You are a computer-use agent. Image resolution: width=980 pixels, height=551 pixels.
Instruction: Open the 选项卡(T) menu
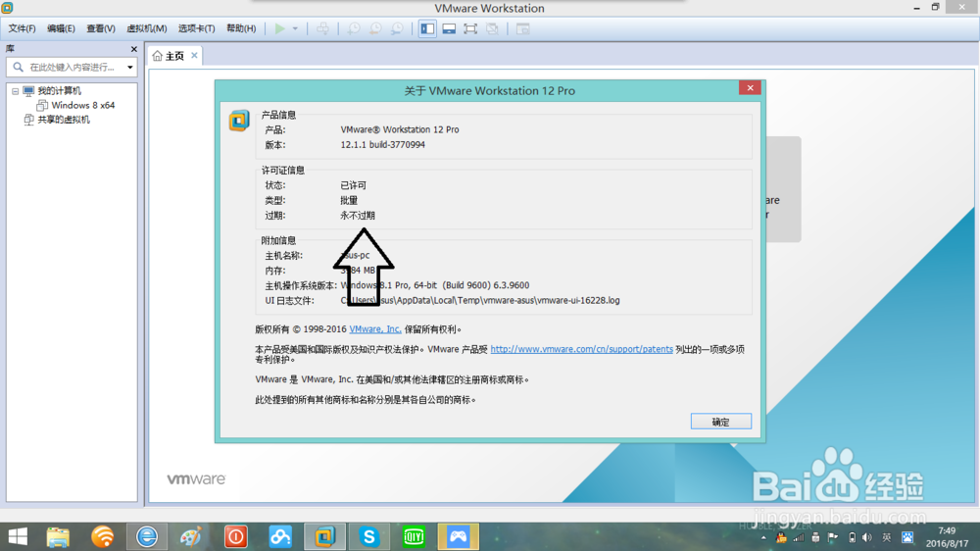pyautogui.click(x=196, y=28)
